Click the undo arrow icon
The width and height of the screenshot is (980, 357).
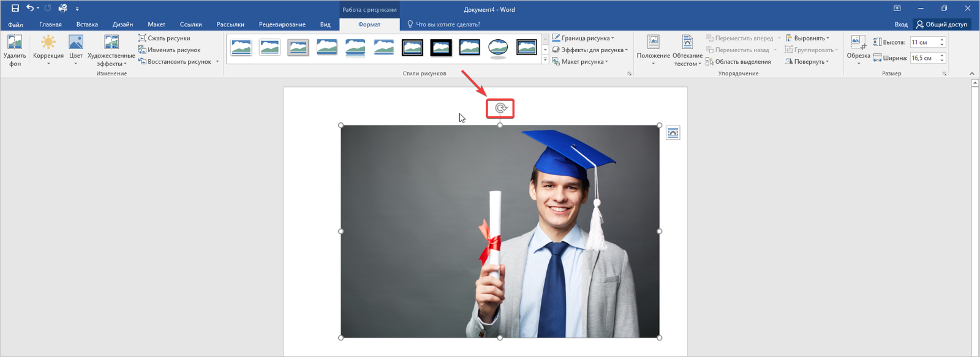click(x=29, y=9)
